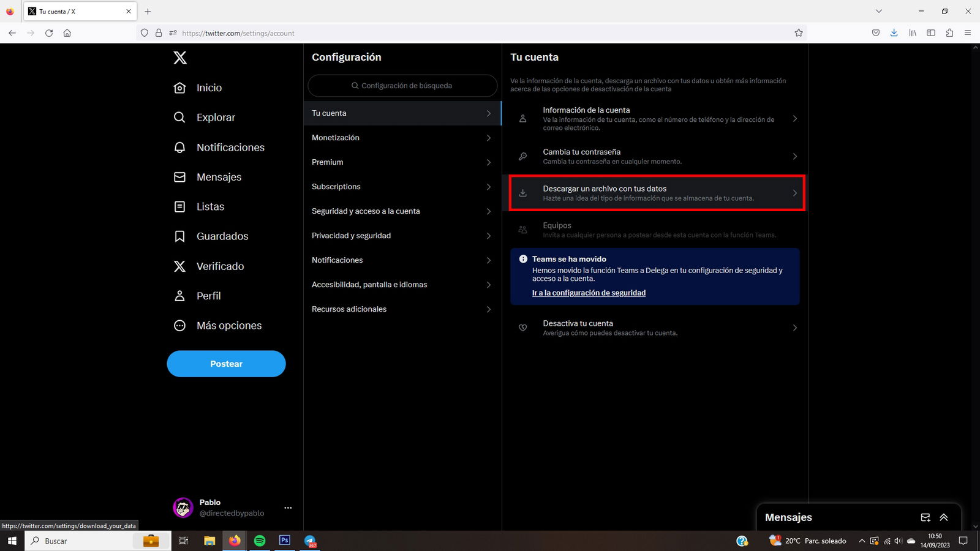
Task: Click new message icon in Mensajes drawer
Action: pyautogui.click(x=925, y=517)
